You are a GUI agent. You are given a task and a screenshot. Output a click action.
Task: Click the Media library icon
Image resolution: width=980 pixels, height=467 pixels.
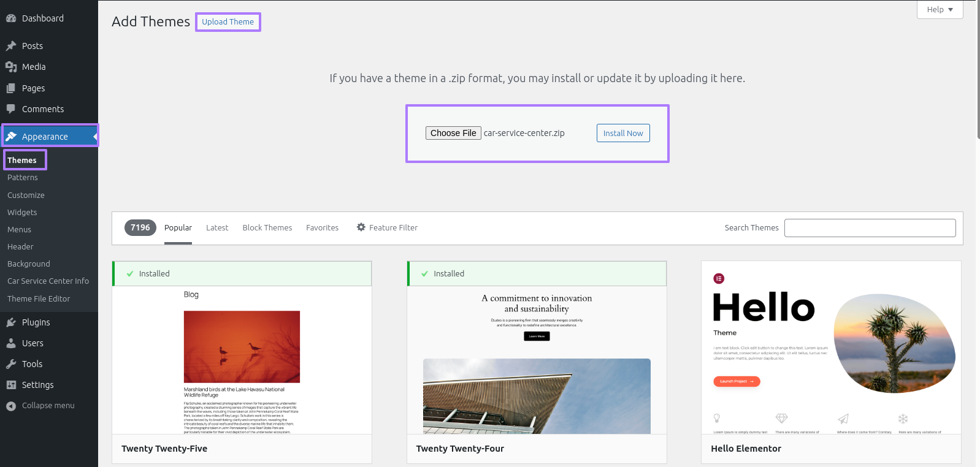click(x=11, y=67)
